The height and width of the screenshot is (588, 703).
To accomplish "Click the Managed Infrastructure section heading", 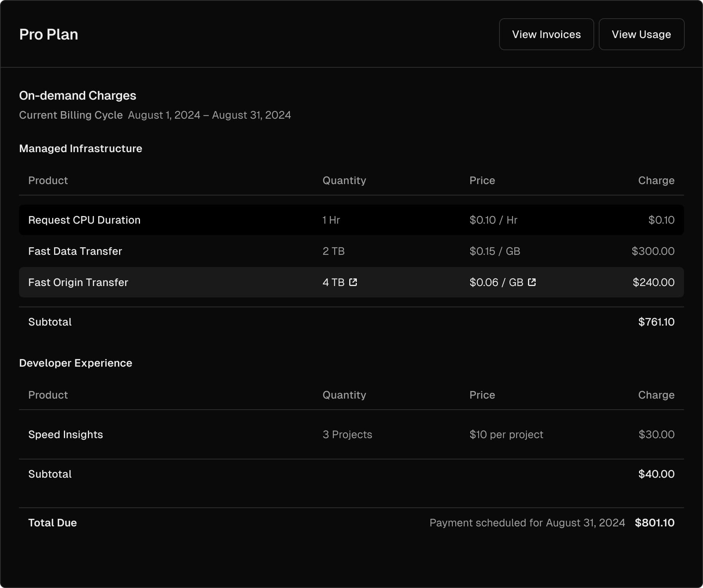I will tap(81, 148).
